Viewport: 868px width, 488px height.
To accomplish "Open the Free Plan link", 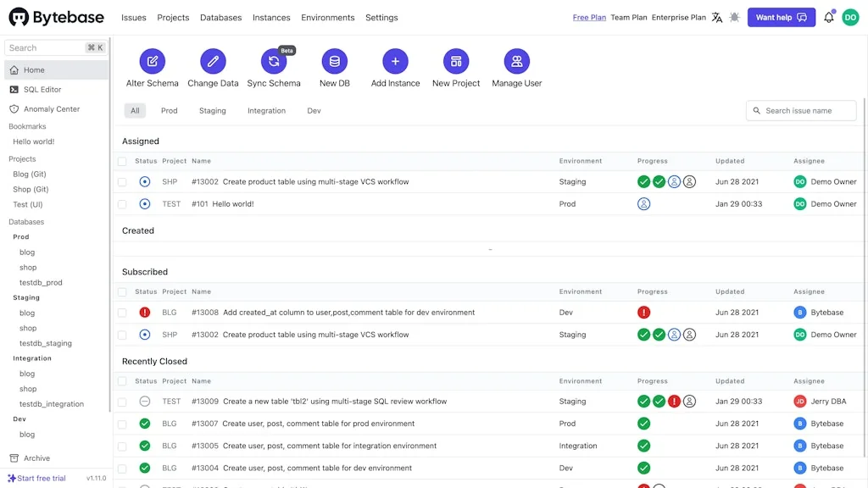I will (589, 16).
